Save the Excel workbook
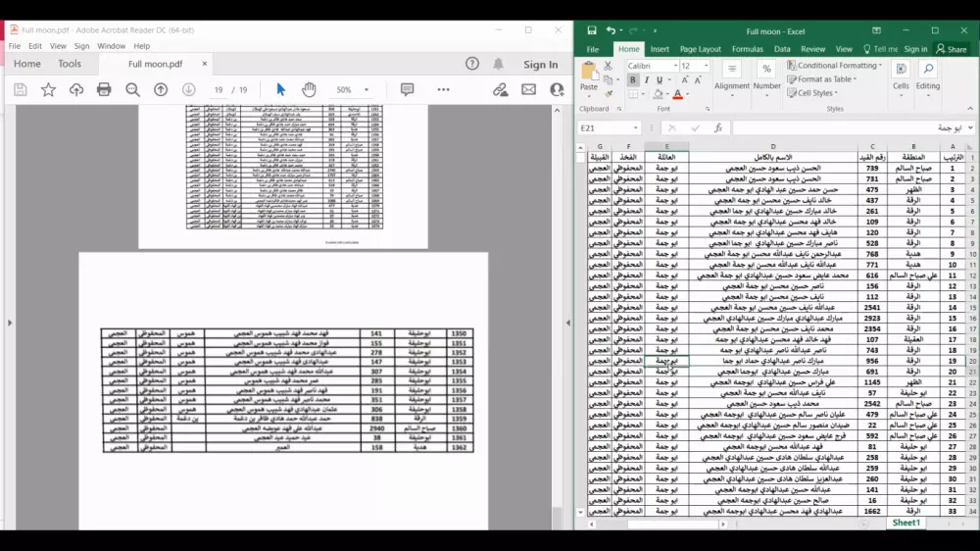The image size is (980, 551). pyautogui.click(x=591, y=30)
